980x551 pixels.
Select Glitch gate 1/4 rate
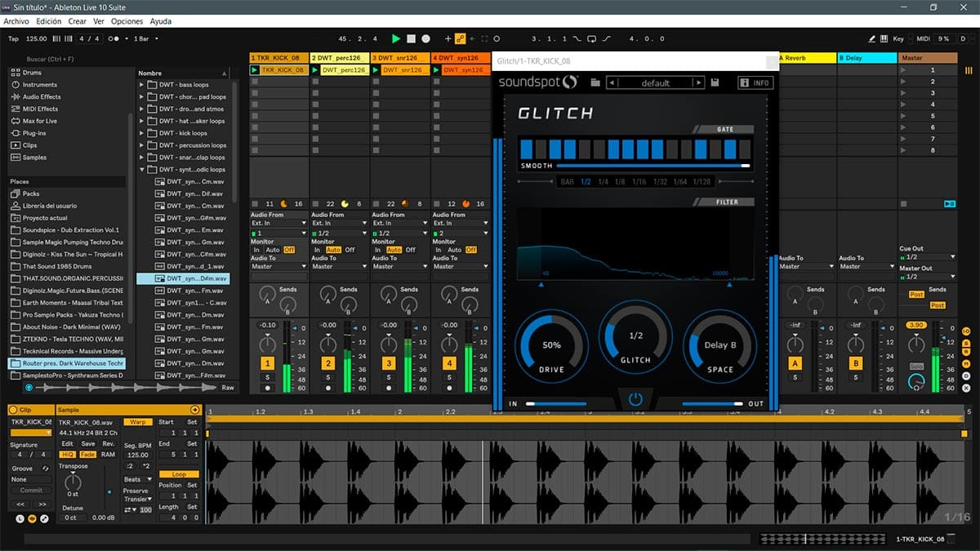(x=603, y=182)
